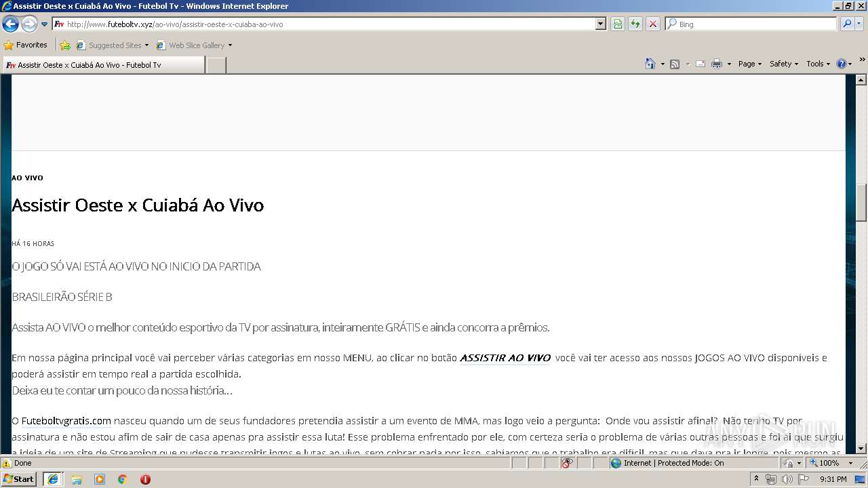The height and width of the screenshot is (488, 868).
Task: Open search provider dropdown arrow
Action: point(859,24)
